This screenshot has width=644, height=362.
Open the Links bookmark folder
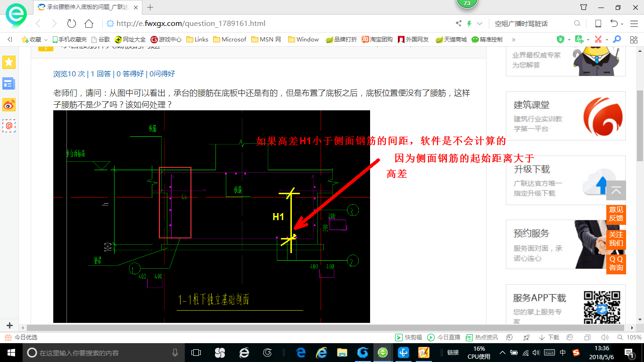[197, 40]
